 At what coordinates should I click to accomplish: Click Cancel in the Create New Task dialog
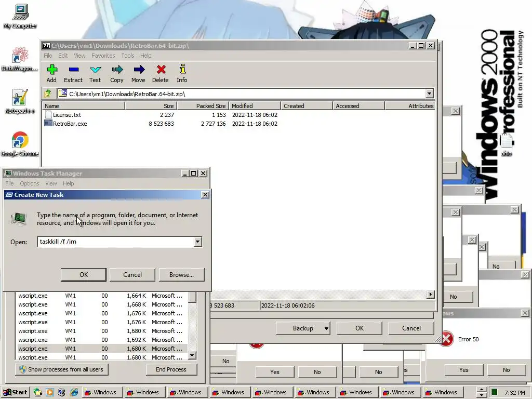[x=132, y=274]
